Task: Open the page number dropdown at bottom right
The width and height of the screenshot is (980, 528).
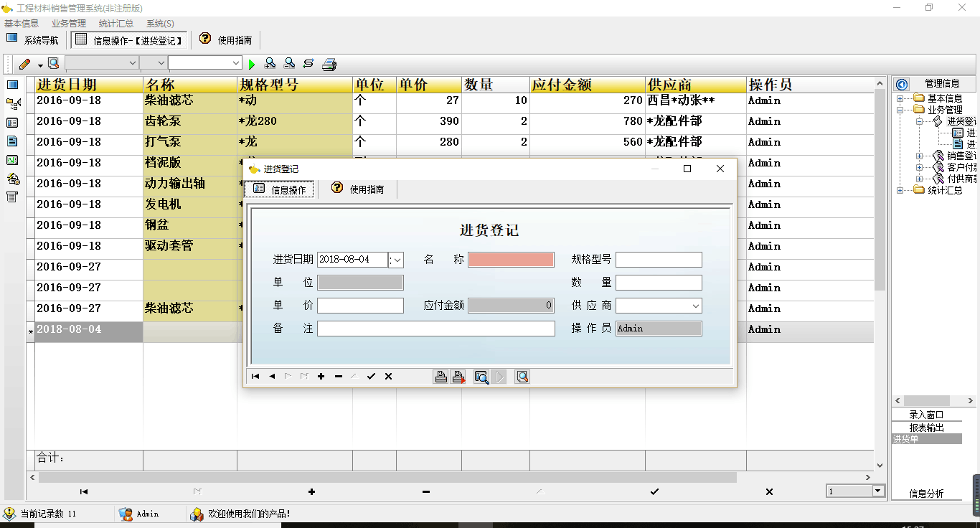Action: coord(878,491)
